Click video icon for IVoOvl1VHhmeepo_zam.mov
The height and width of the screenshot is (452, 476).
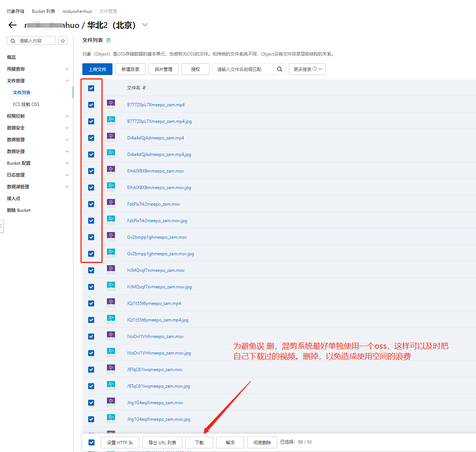[111, 335]
